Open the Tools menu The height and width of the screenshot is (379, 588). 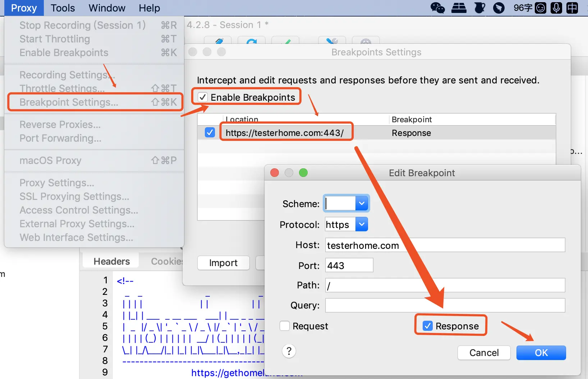[63, 8]
